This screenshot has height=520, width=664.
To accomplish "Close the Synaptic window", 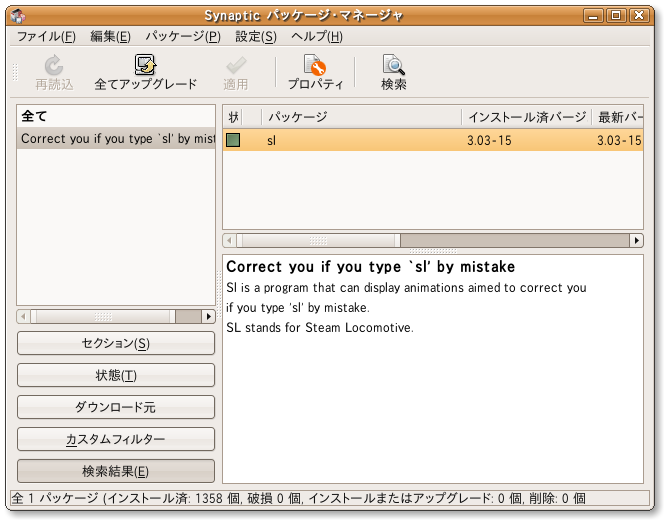I will pos(639,16).
